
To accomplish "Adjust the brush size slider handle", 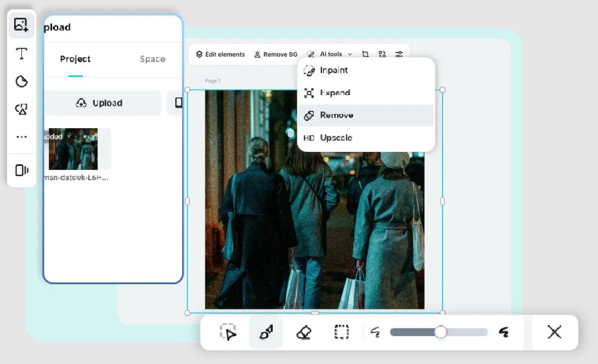I will coord(440,332).
